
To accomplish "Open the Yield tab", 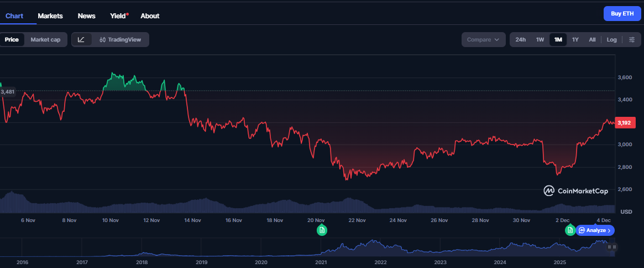I will click(x=118, y=16).
